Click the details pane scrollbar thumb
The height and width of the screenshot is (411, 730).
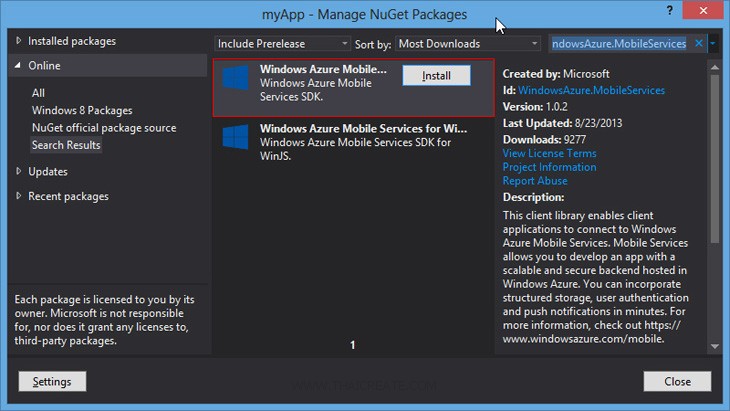tap(715, 158)
